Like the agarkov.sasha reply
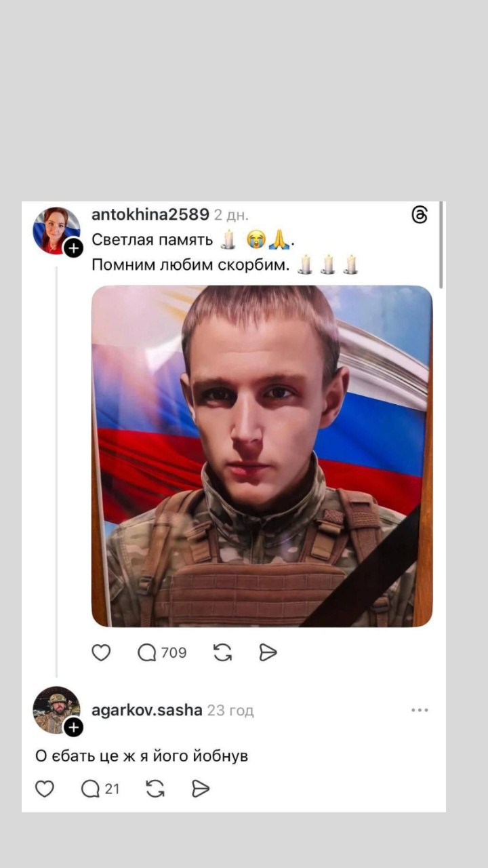 pyautogui.click(x=45, y=789)
